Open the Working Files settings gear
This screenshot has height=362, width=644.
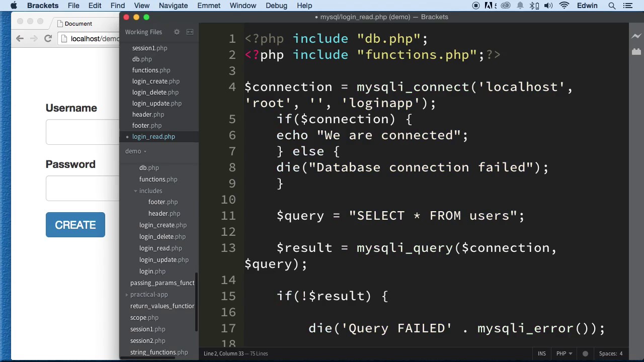[177, 32]
